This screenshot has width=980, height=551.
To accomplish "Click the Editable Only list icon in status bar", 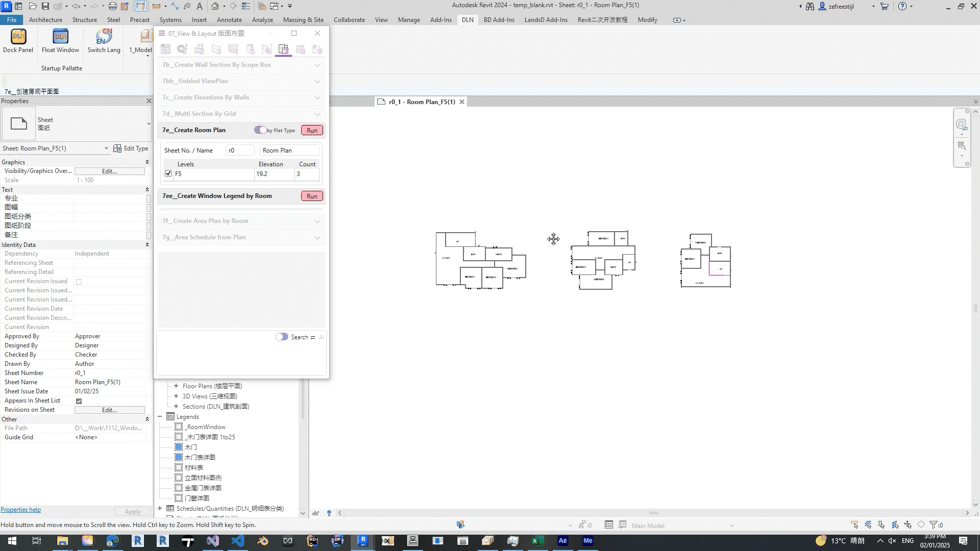I will pyautogui.click(x=609, y=525).
